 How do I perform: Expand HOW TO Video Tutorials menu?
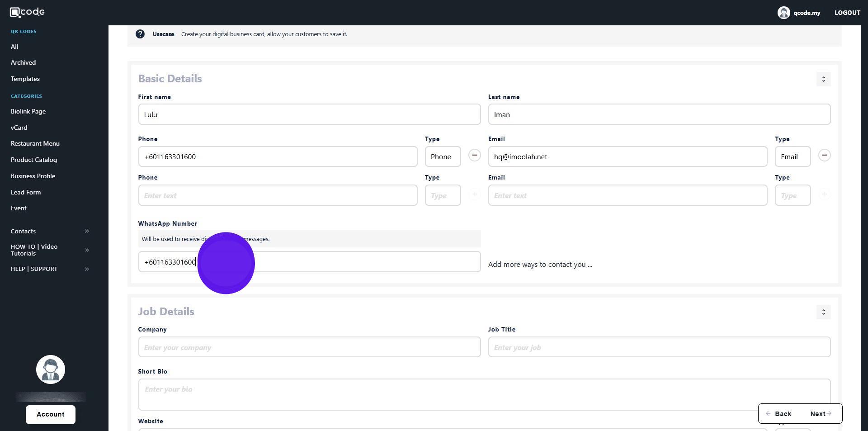pyautogui.click(x=87, y=250)
